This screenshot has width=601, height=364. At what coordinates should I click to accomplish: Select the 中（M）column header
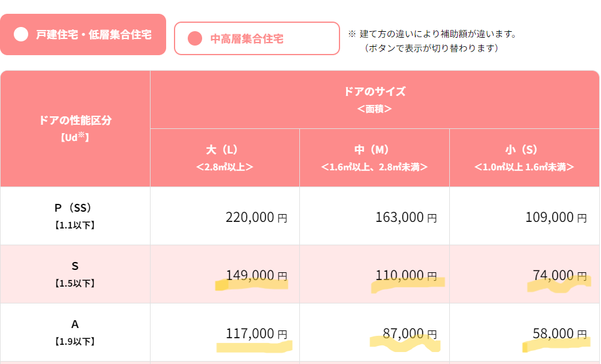click(374, 158)
